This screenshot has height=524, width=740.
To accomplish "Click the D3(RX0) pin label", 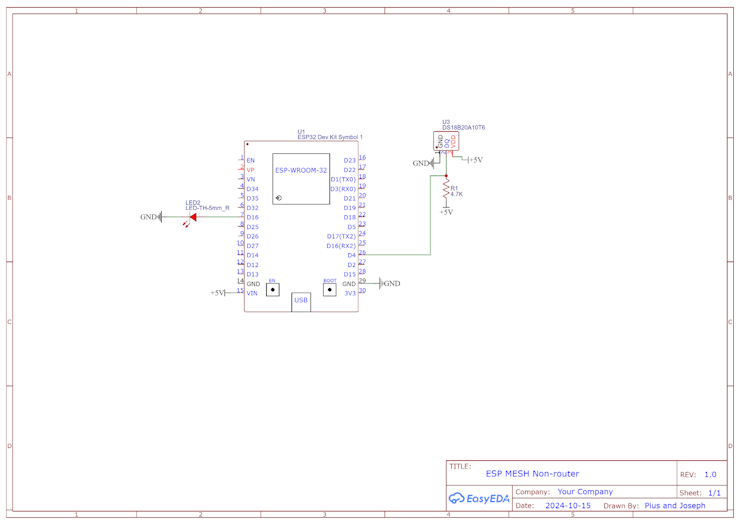I will pos(343,189).
